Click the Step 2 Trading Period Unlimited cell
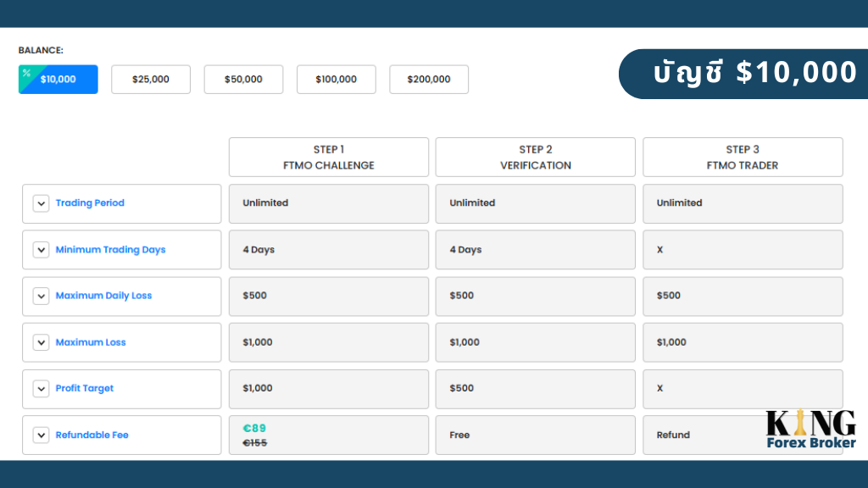Viewport: 868px width, 488px height. coord(536,203)
